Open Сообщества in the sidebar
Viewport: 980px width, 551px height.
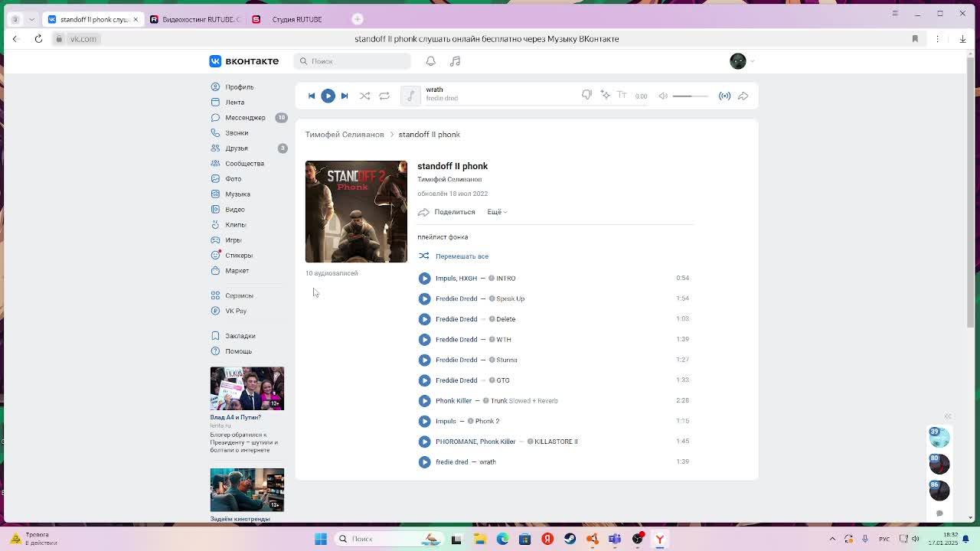[x=244, y=164]
